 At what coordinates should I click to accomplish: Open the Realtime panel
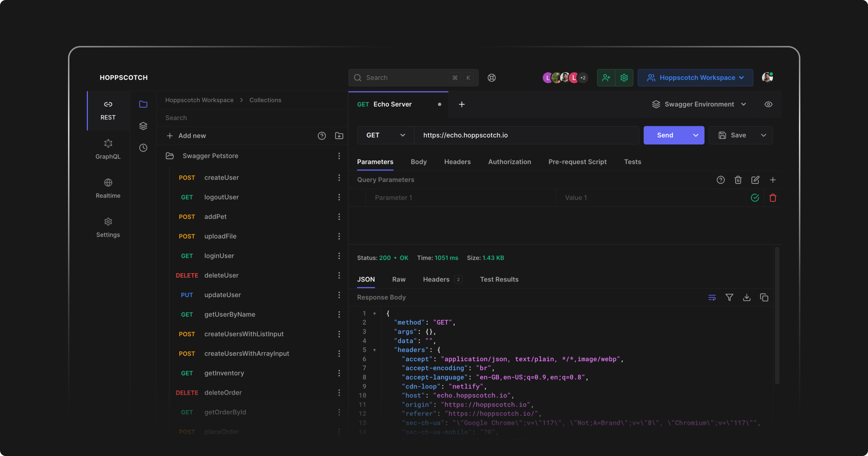(x=108, y=188)
